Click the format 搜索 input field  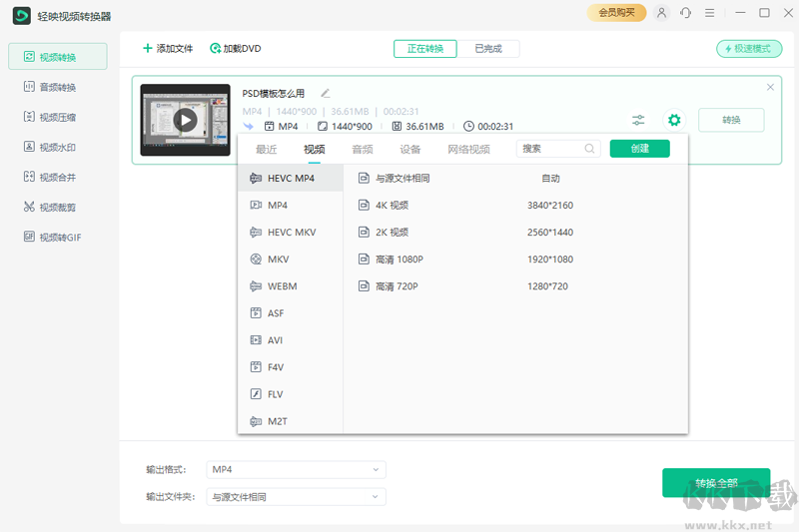coord(550,149)
